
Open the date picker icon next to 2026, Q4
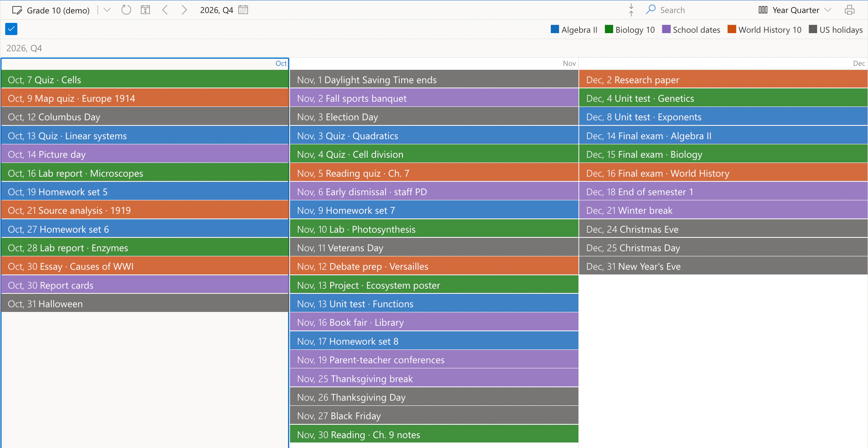point(243,10)
